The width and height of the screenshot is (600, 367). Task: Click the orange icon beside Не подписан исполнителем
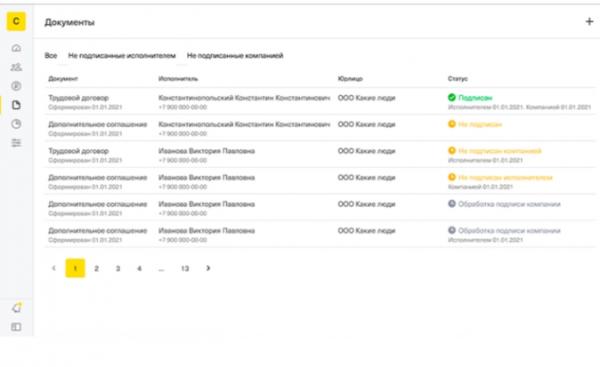452,177
